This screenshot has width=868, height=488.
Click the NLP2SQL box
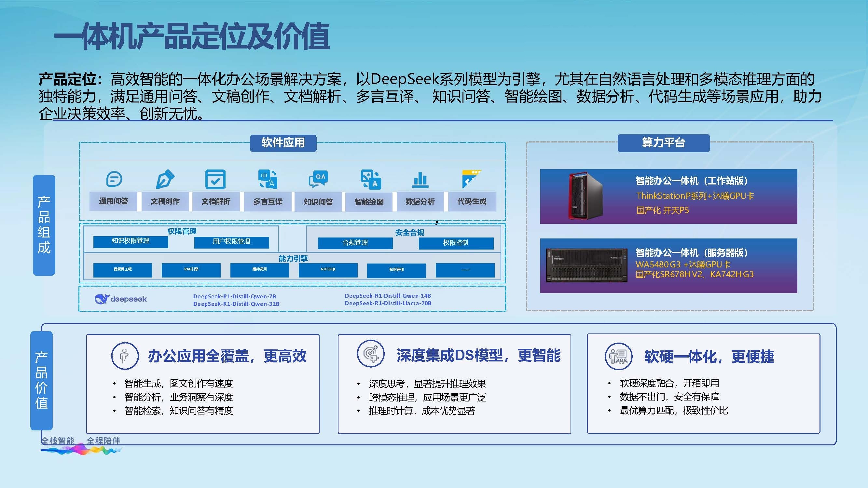click(328, 270)
